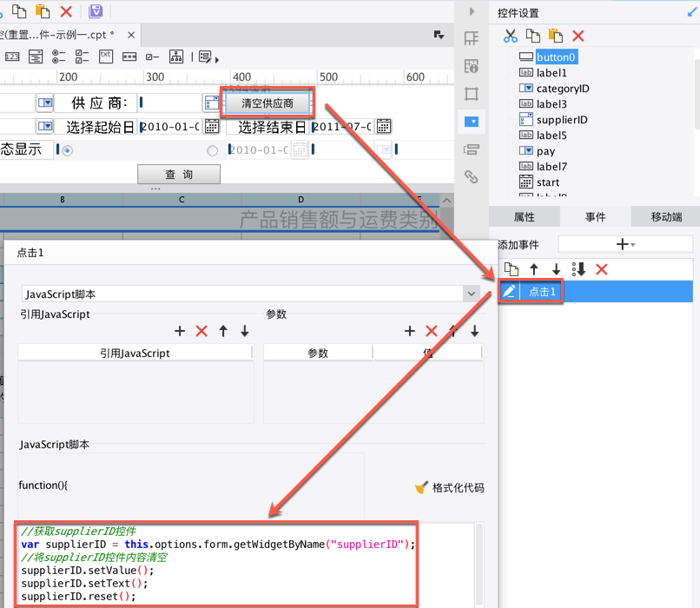
Task: Select the checkbox group widget tool
Action: [82, 56]
